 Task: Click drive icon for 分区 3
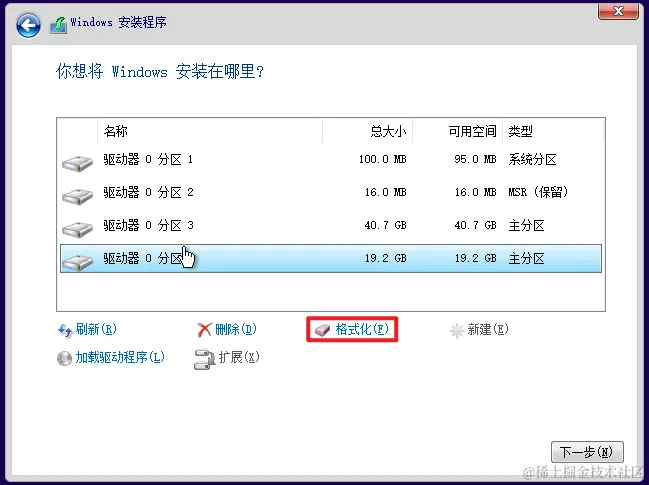pyautogui.click(x=77, y=229)
